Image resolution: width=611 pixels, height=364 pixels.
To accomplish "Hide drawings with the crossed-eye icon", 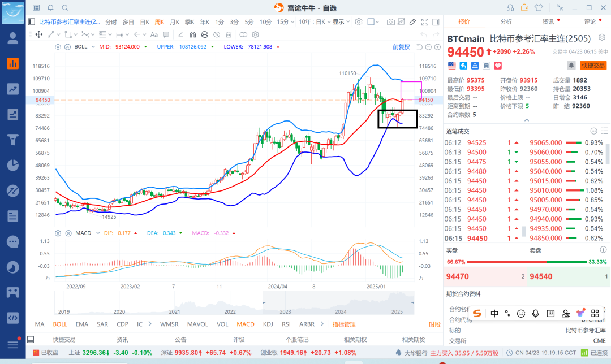I will (217, 34).
